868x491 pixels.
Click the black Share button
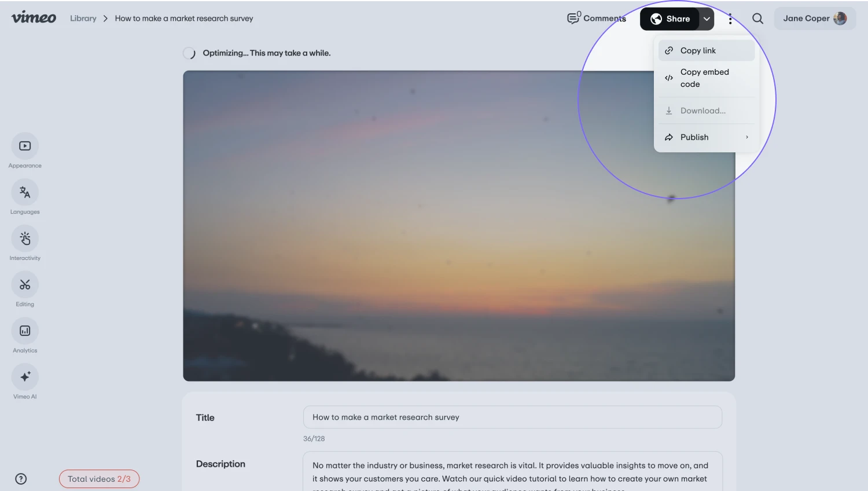tap(670, 19)
